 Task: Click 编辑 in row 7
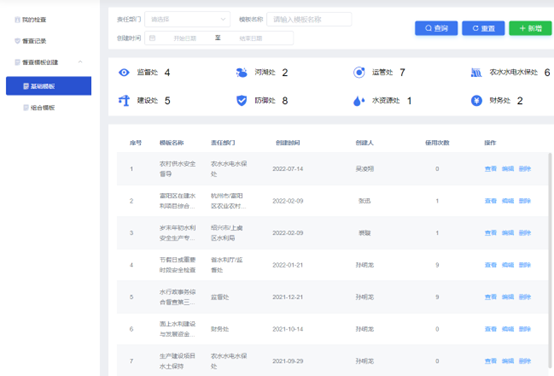click(x=508, y=361)
